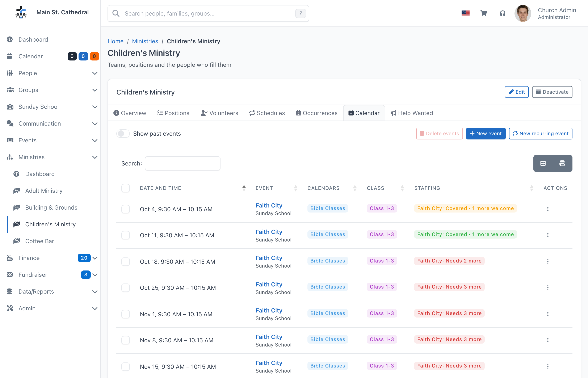Open actions menu for Oct 4 event

click(x=547, y=209)
